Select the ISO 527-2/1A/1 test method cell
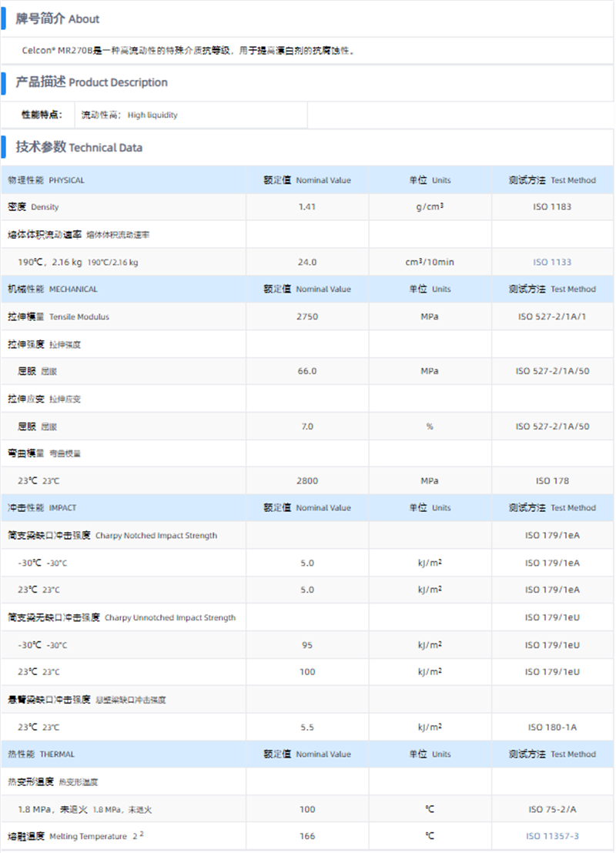The width and height of the screenshot is (616, 853). [x=552, y=317]
